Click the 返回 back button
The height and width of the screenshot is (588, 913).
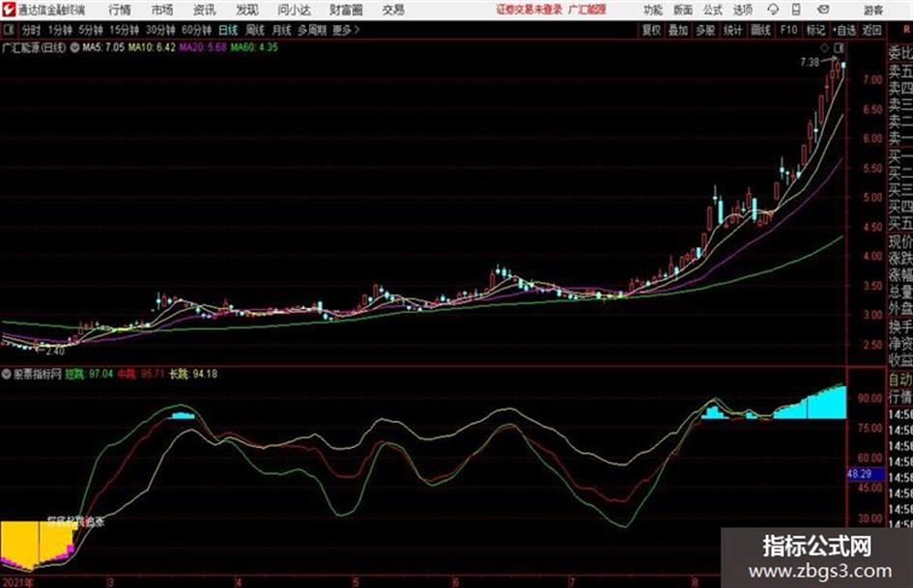pos(872,30)
